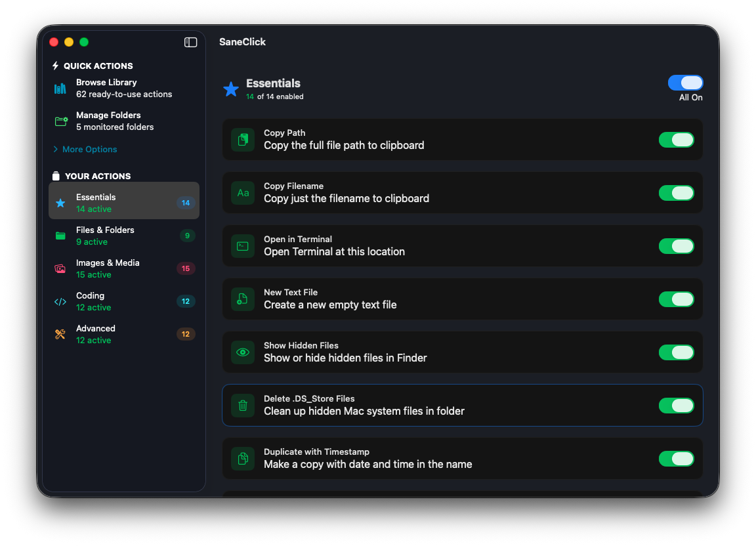756x546 pixels.
Task: Click the blue Essentials star header icon
Action: [231, 89]
